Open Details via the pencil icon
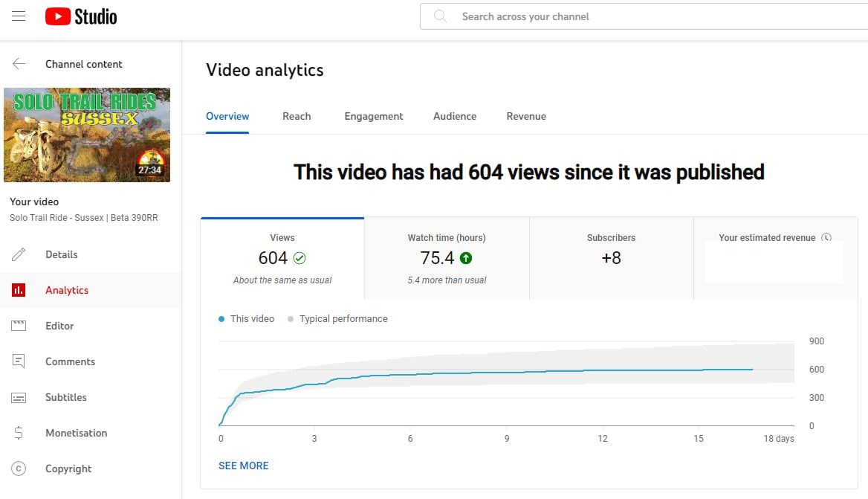Screen dimensions: 868x499 19,254
